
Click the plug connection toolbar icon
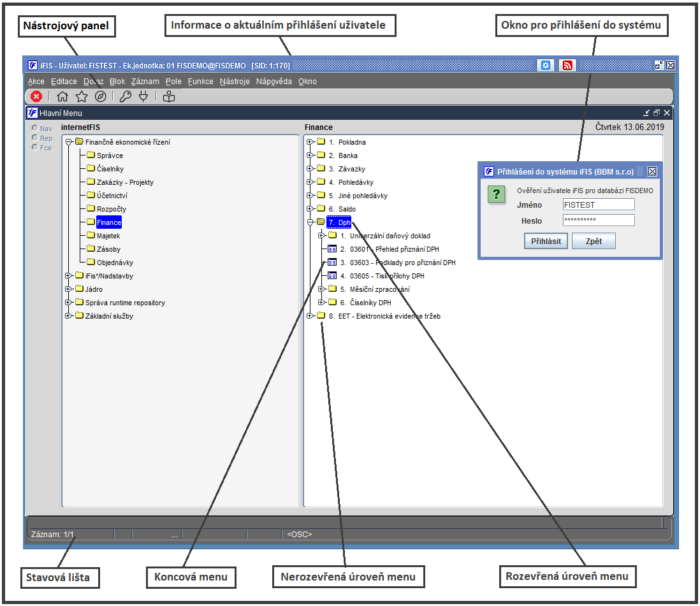pos(143,96)
